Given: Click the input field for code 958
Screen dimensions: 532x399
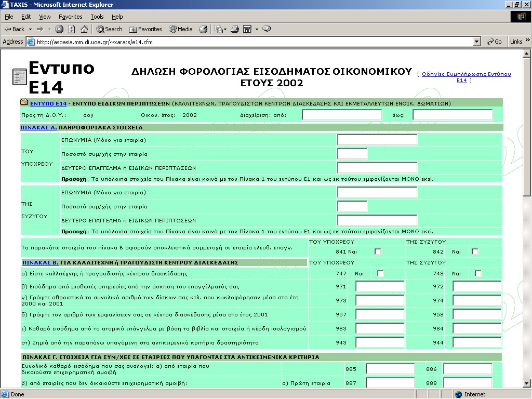Looking at the screenshot, I should click(x=477, y=314).
